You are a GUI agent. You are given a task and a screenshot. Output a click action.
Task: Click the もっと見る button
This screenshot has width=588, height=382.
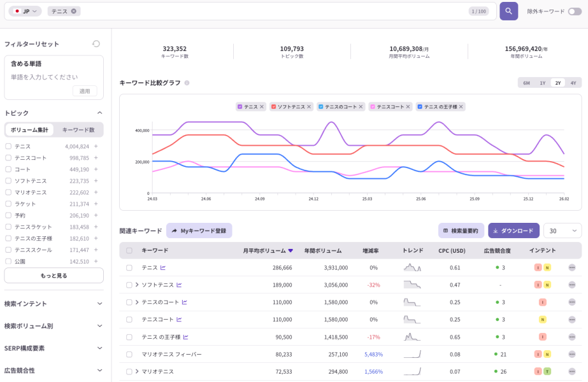(54, 275)
